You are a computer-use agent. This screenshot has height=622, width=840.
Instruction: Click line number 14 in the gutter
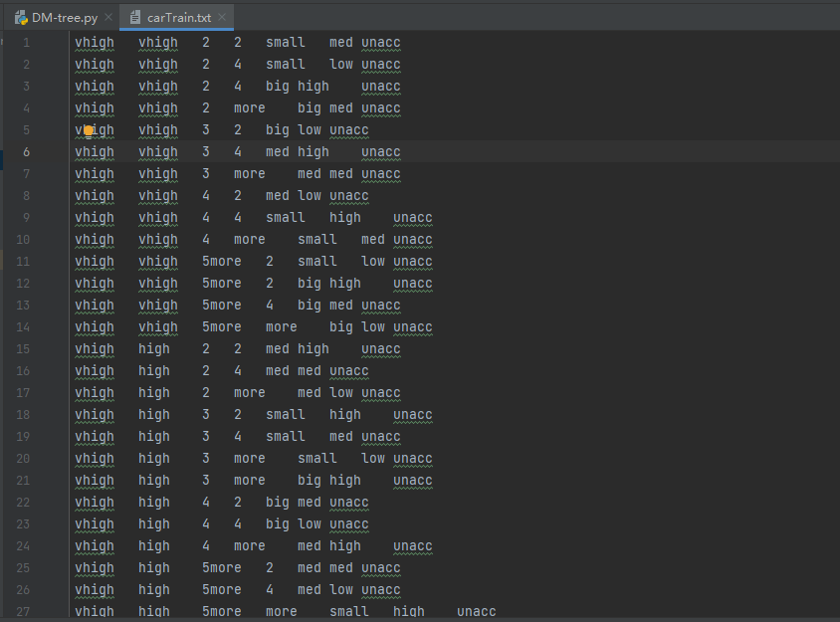23,327
